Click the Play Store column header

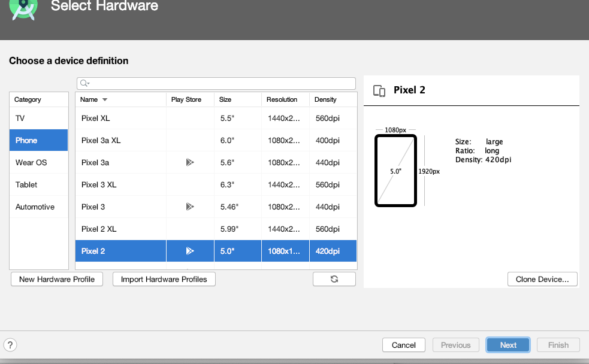tap(190, 99)
